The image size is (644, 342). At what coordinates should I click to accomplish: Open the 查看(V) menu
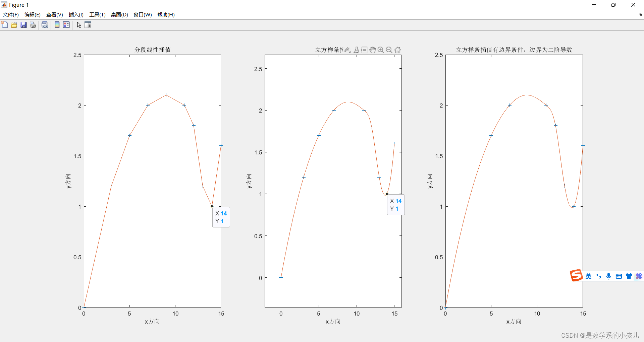[x=55, y=15]
